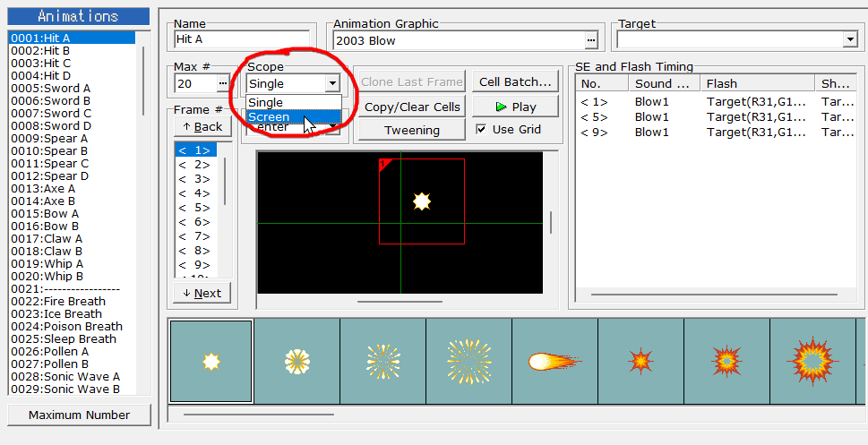Select animation 0023:Ice Breath

[x=72, y=313]
